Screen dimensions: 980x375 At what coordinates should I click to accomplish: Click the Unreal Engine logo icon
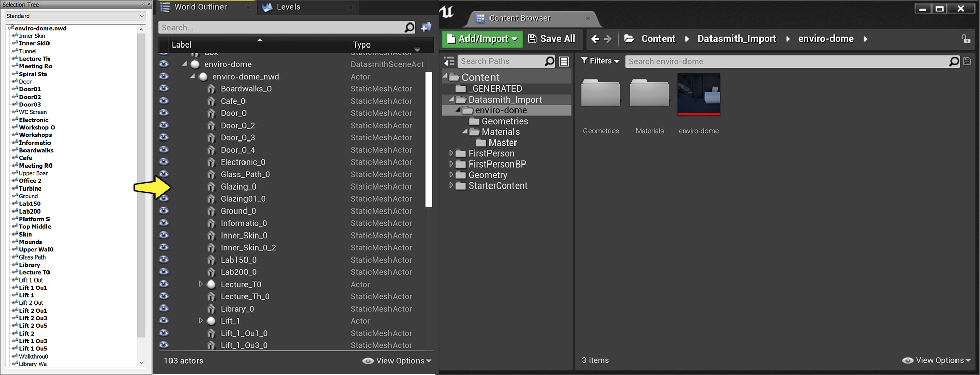pyautogui.click(x=447, y=12)
